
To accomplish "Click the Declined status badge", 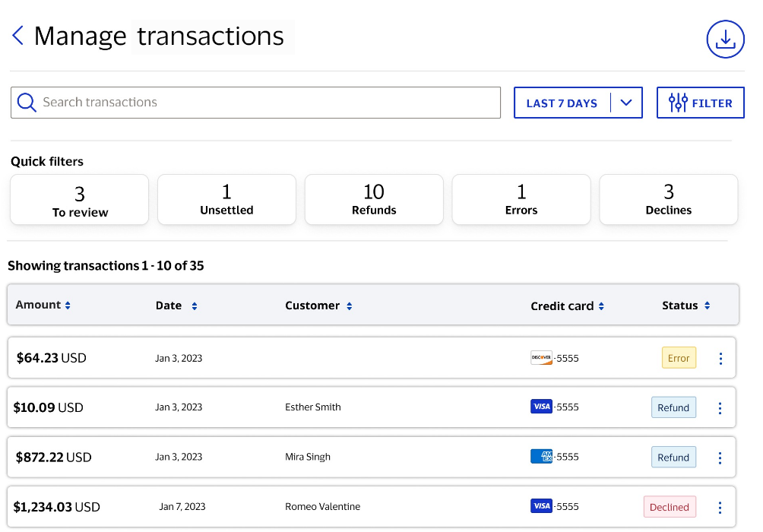I will pos(670,507).
